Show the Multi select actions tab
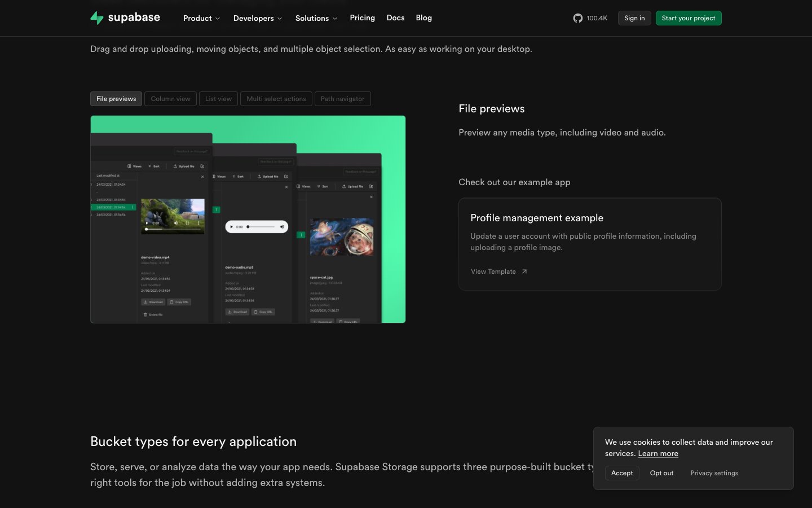Screen dimensions: 812x508 276,99
